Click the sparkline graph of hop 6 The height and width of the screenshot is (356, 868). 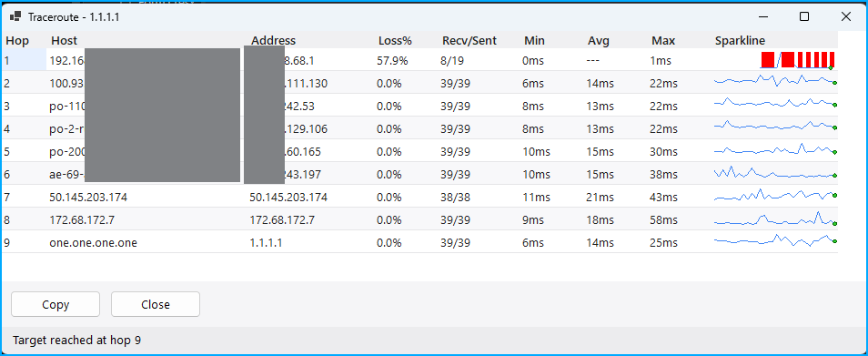pos(775,173)
